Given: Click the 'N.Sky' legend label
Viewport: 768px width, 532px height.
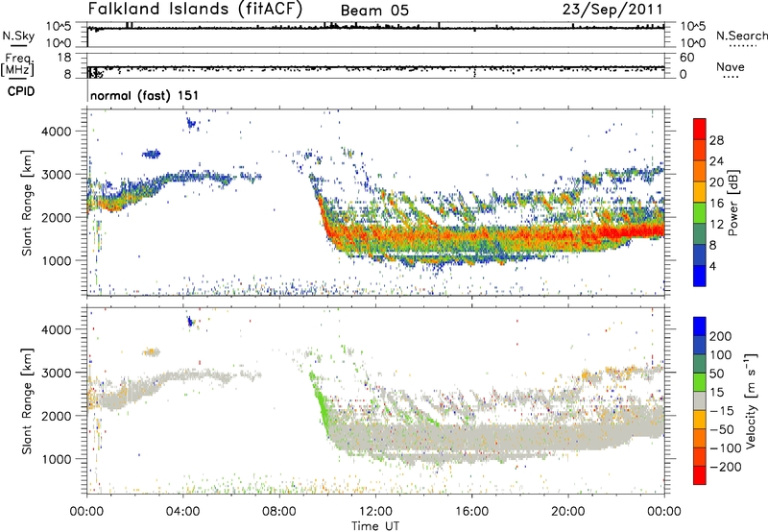Looking at the screenshot, I should 18,36.
